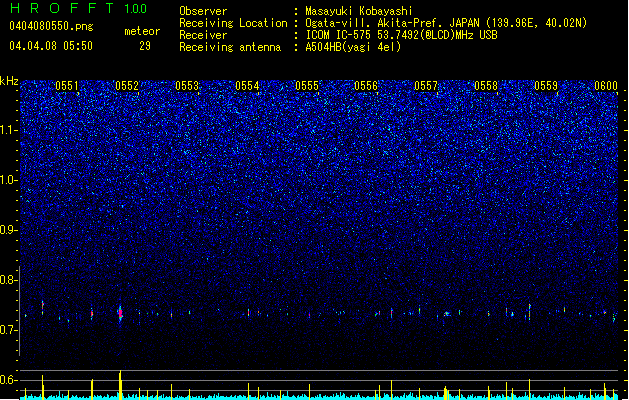Click the tallest yellow intensity spike near 0552
The width and height of the screenshot is (629, 400).
[x=120, y=385]
